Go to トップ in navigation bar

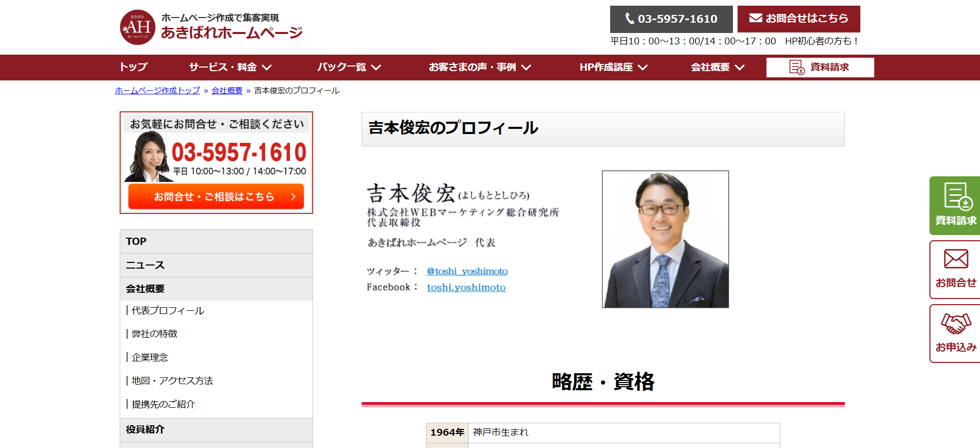tap(133, 67)
